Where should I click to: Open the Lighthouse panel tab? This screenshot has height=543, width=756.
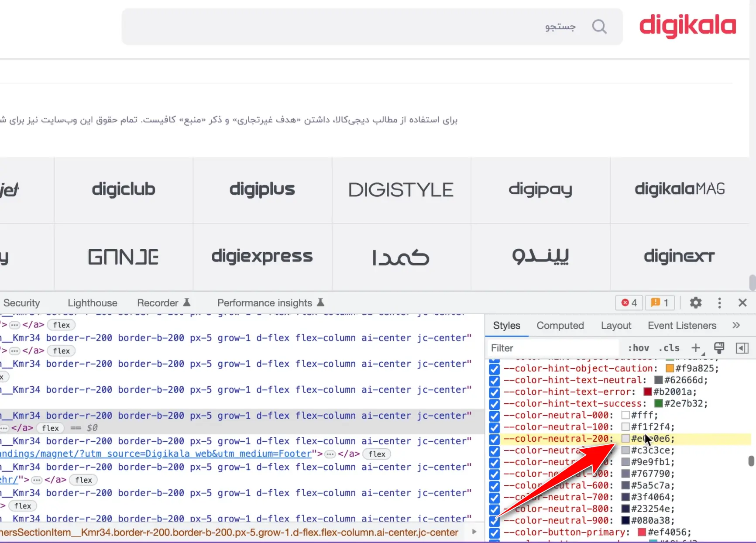tap(92, 303)
